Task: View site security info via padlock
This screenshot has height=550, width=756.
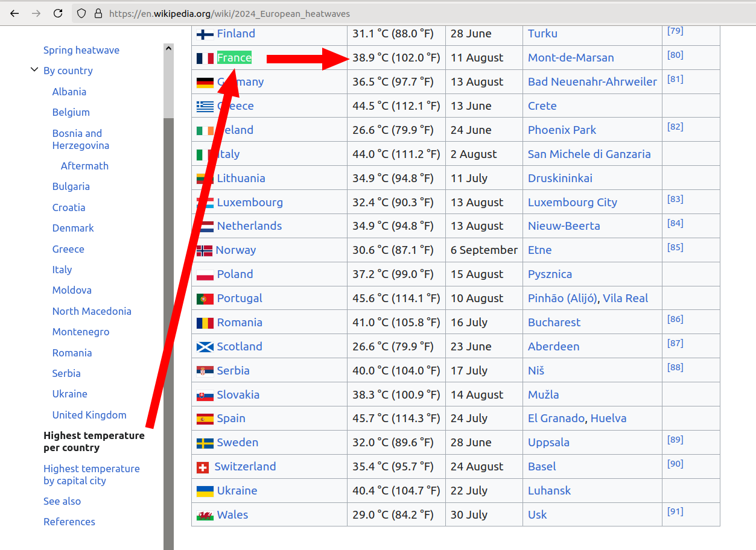Action: pos(98,13)
